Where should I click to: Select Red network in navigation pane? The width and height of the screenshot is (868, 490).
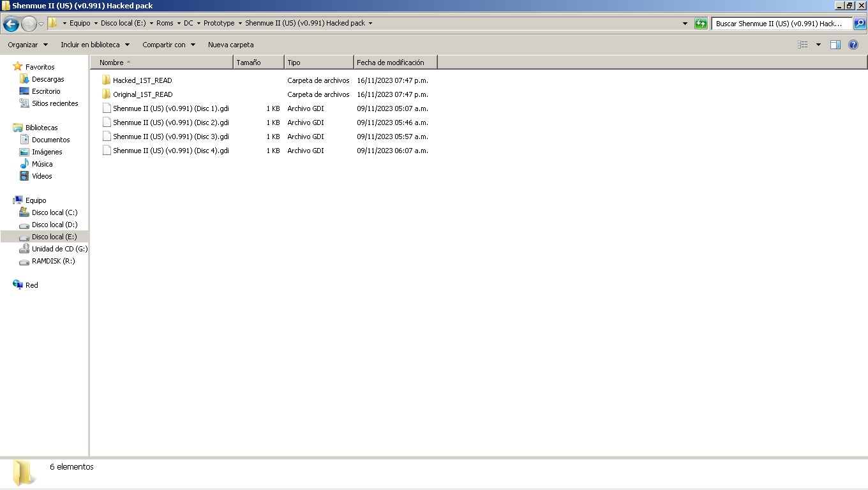tap(32, 285)
